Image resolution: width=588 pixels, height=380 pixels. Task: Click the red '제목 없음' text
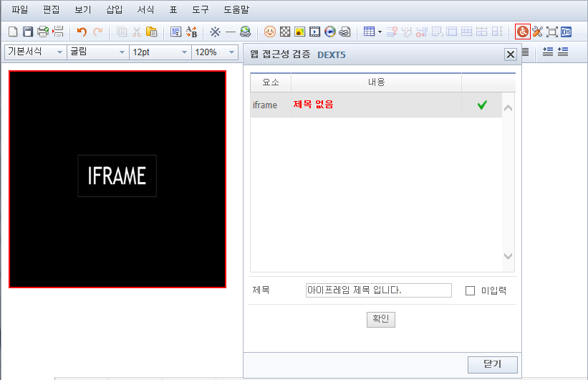(x=313, y=105)
